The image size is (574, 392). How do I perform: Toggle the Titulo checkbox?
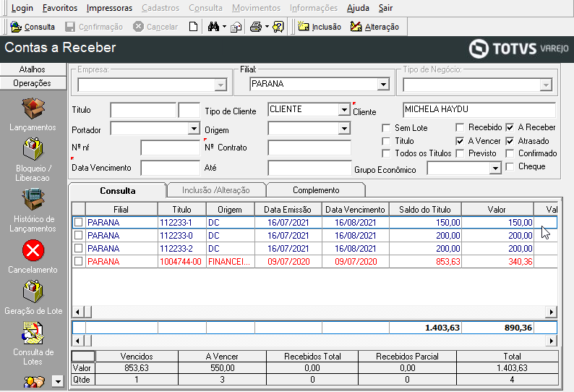pos(386,141)
